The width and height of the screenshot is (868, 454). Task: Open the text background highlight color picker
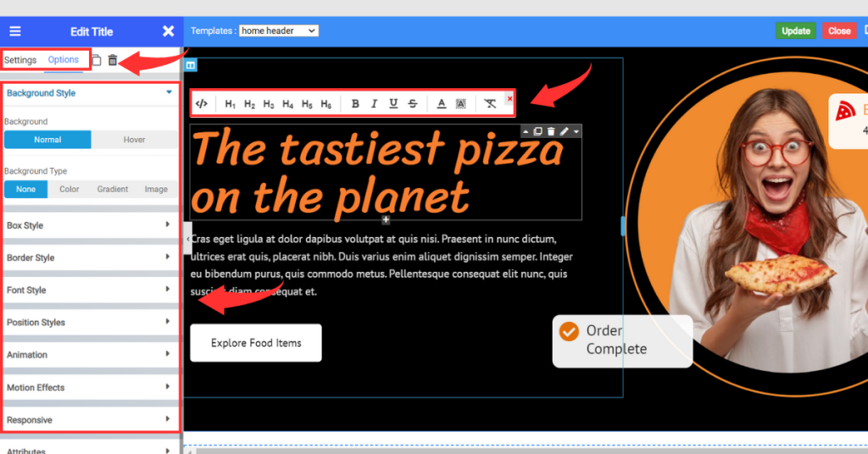pyautogui.click(x=460, y=103)
